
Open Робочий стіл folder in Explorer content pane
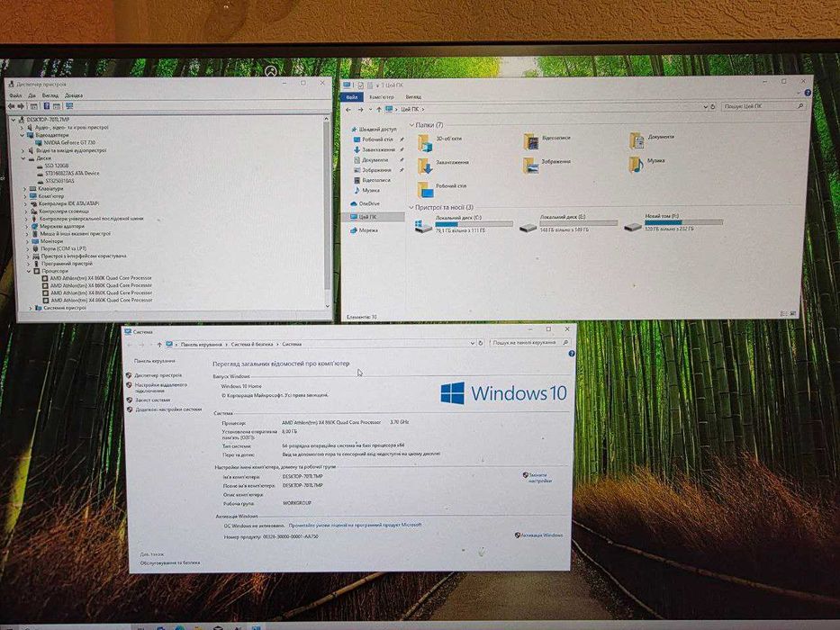(x=442, y=189)
